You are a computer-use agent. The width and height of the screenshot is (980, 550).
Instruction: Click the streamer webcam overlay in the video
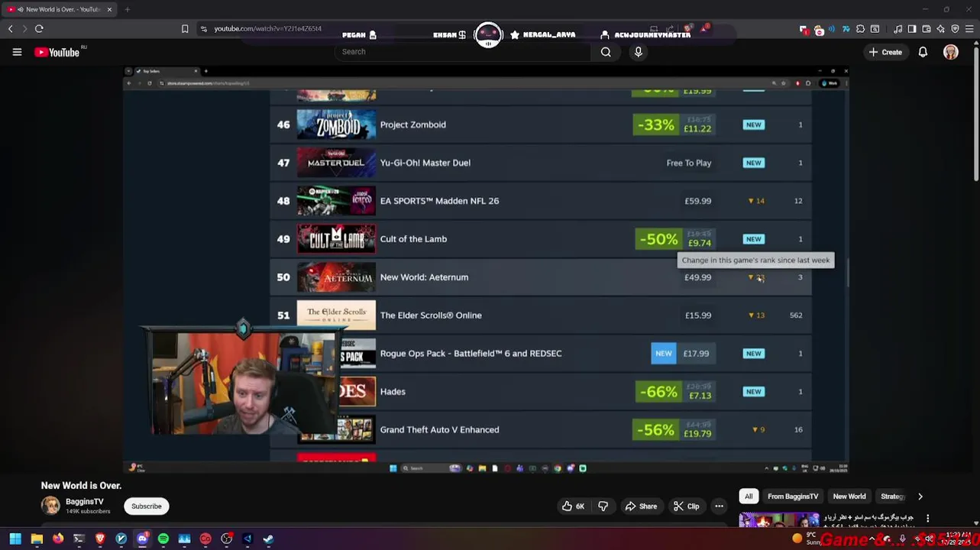pos(243,383)
